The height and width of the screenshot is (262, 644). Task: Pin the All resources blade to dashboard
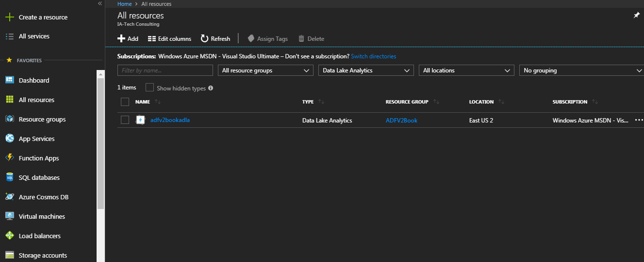[637, 16]
